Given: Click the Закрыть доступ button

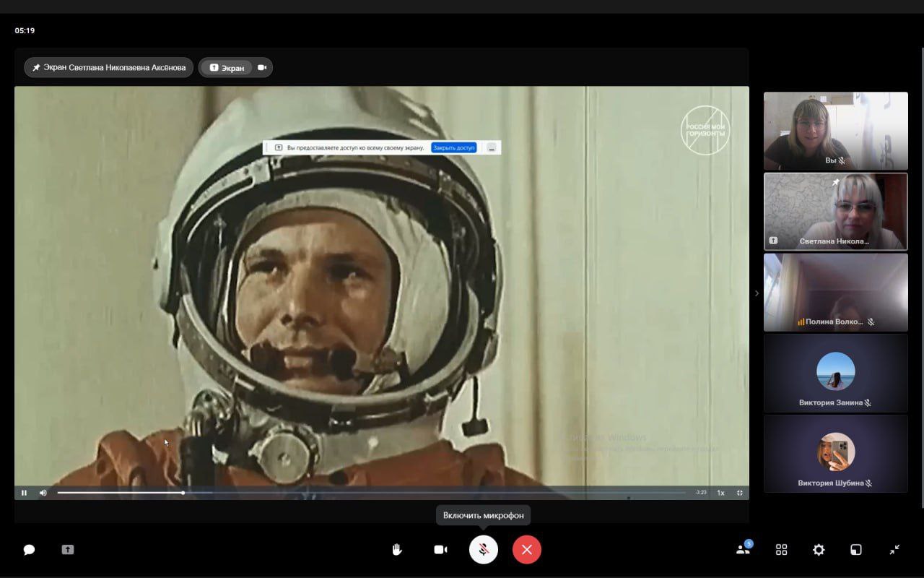Looking at the screenshot, I should point(454,147).
